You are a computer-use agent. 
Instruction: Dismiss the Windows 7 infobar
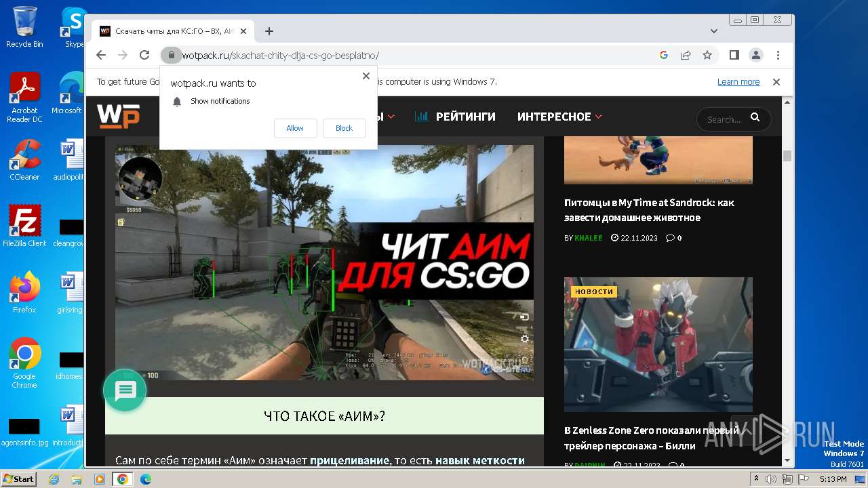click(776, 82)
